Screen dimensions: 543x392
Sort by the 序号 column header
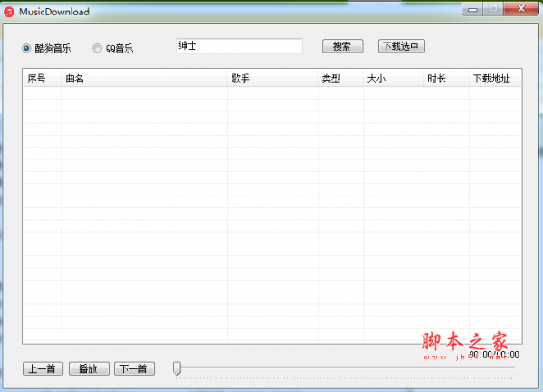point(42,79)
